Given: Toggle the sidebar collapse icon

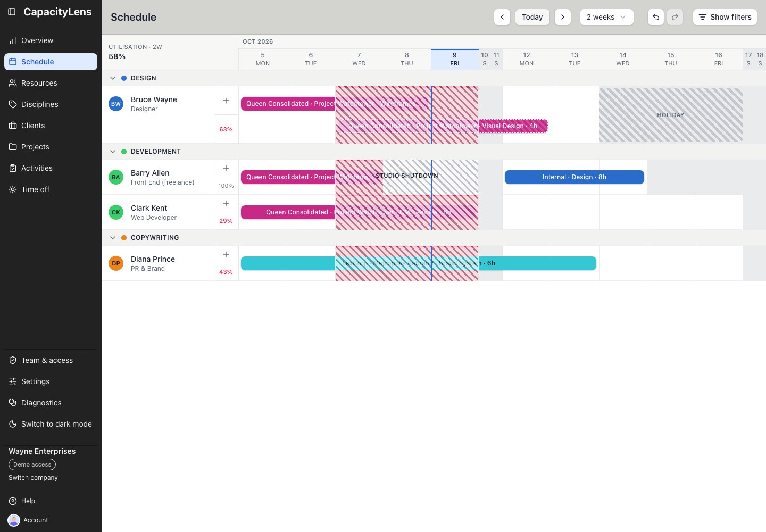Looking at the screenshot, I should [x=12, y=12].
